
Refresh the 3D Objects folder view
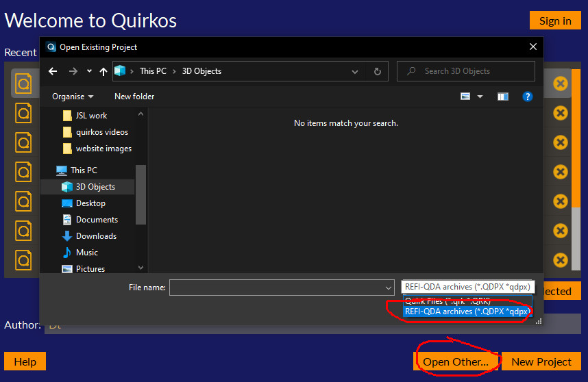pyautogui.click(x=378, y=71)
